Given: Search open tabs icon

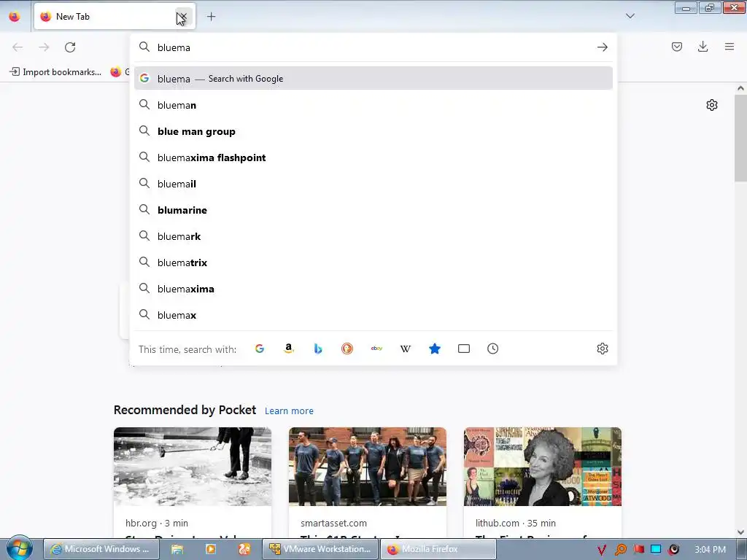Looking at the screenshot, I should pos(463,349).
